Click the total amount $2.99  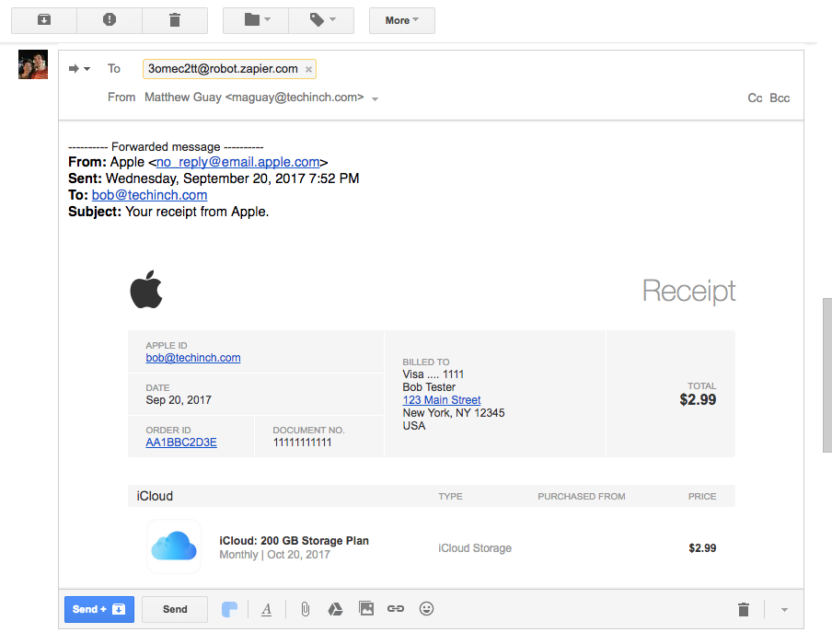click(x=698, y=399)
